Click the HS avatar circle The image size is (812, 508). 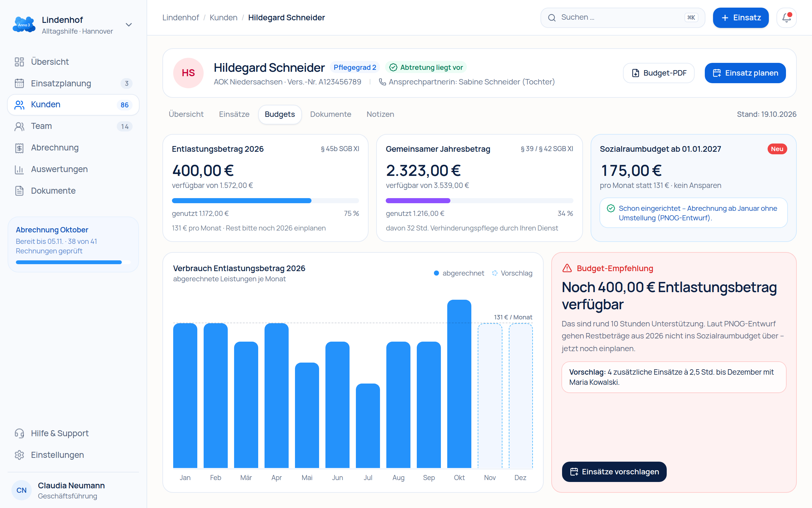point(188,73)
